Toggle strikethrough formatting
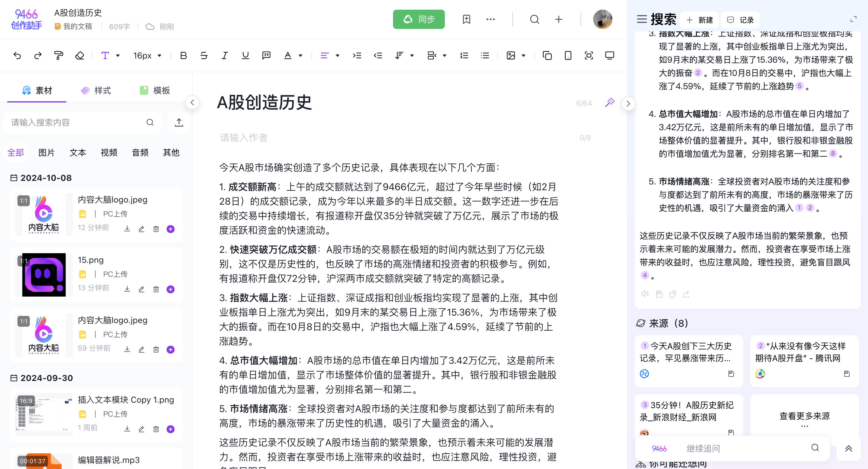868x469 pixels. point(204,55)
